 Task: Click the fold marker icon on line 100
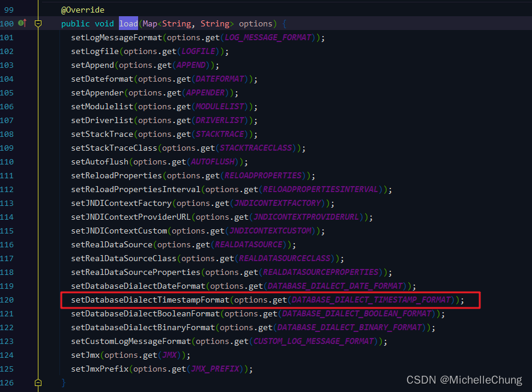(x=38, y=23)
